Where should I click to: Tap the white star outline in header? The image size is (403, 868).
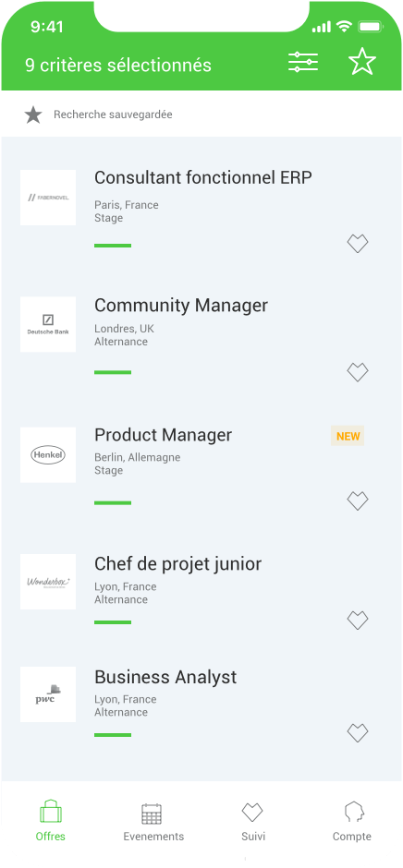(362, 62)
